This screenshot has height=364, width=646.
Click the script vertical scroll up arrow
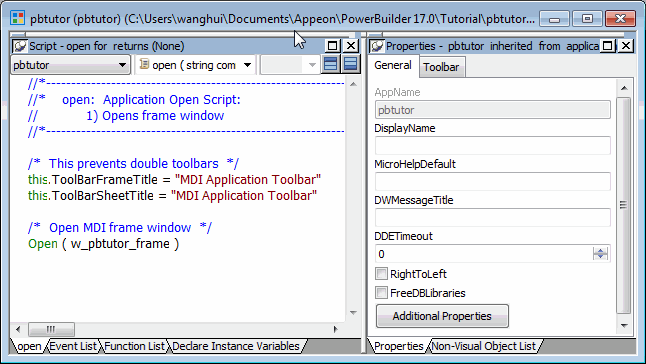point(353,84)
